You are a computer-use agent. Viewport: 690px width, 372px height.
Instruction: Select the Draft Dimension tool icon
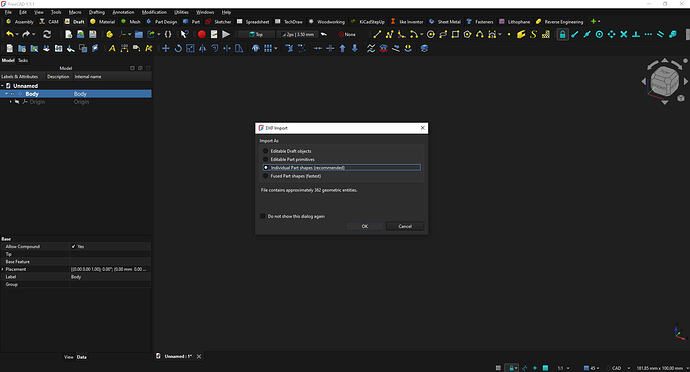[x=125, y=48]
